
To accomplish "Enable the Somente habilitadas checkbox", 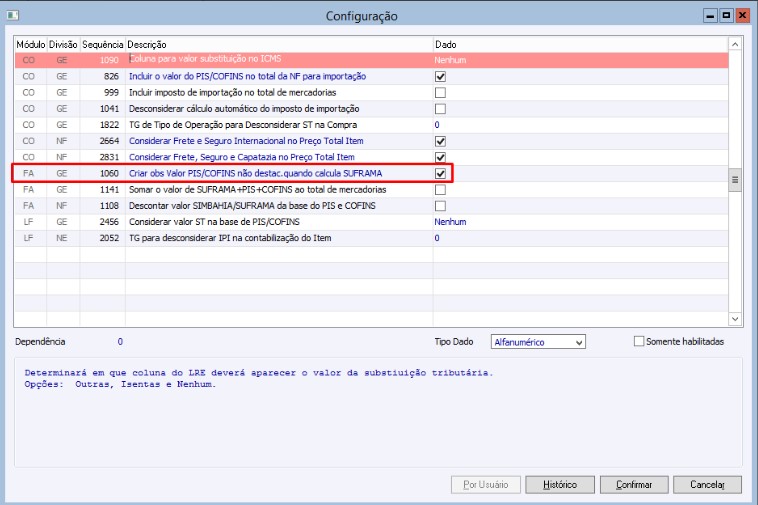I will coord(639,341).
